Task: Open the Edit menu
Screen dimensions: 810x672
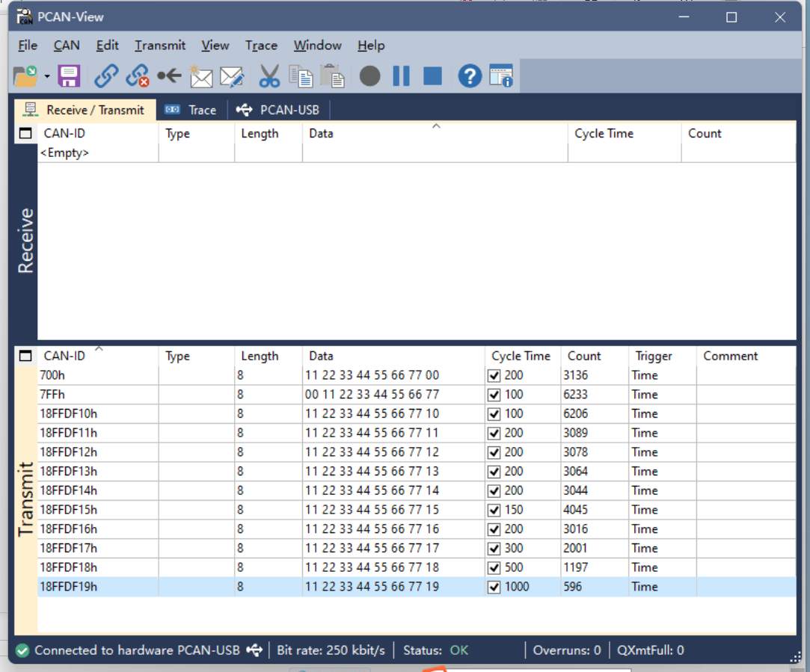Action: point(107,46)
